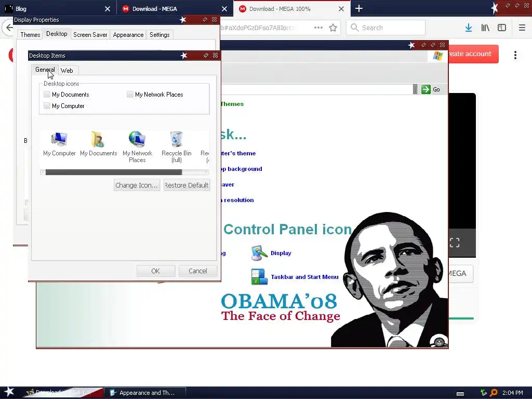Image resolution: width=532 pixels, height=399 pixels.
Task: Open Settings tab in Display Properties
Action: (159, 35)
